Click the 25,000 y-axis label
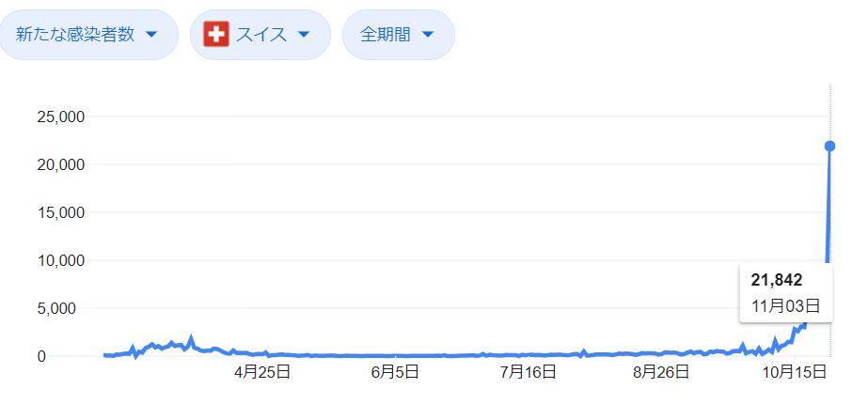Screen dimensions: 868x404 [60, 117]
